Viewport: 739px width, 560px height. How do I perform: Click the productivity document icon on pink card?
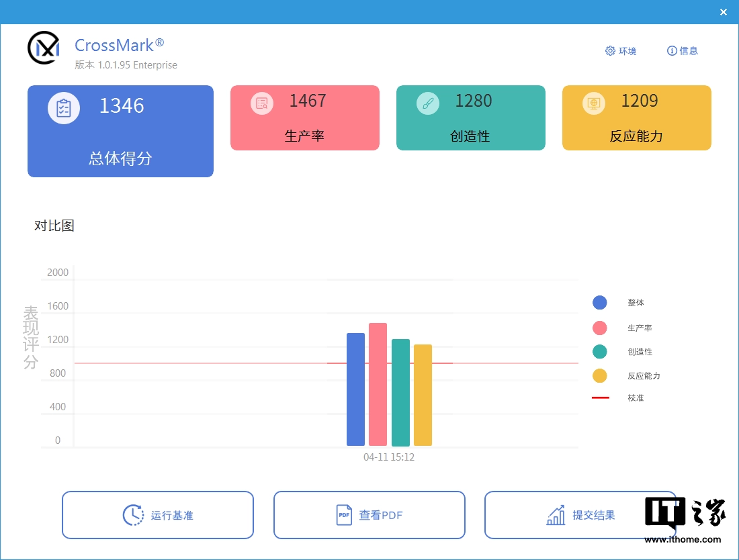click(262, 103)
